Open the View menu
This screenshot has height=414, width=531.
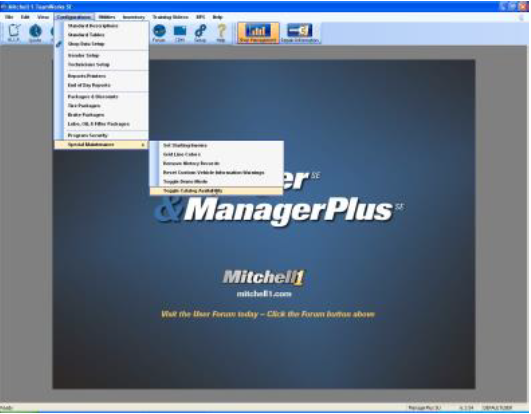click(43, 17)
